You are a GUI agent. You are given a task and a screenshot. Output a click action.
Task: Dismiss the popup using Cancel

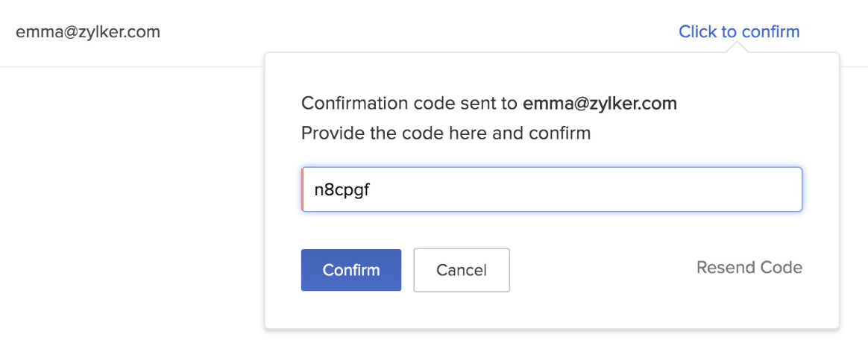click(461, 270)
